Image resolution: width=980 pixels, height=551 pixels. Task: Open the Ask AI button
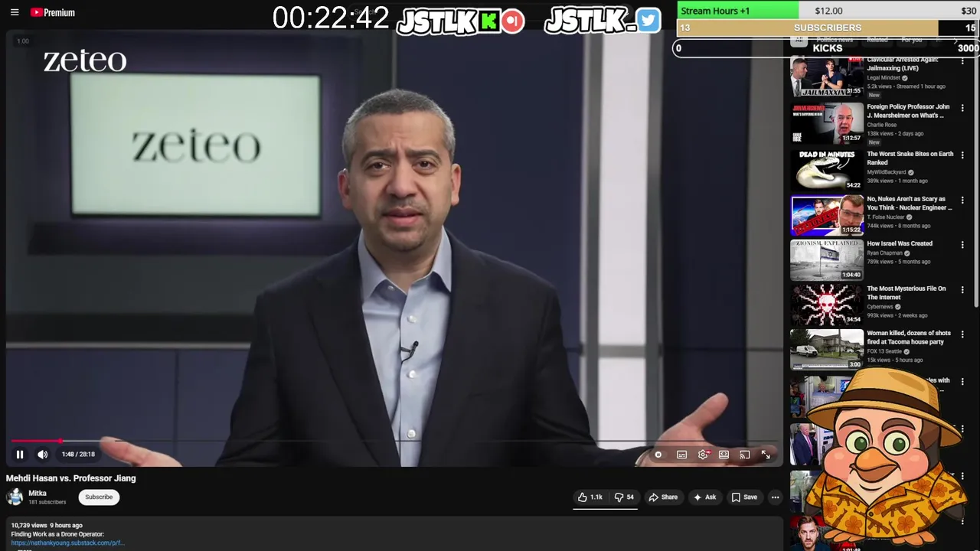(704, 497)
